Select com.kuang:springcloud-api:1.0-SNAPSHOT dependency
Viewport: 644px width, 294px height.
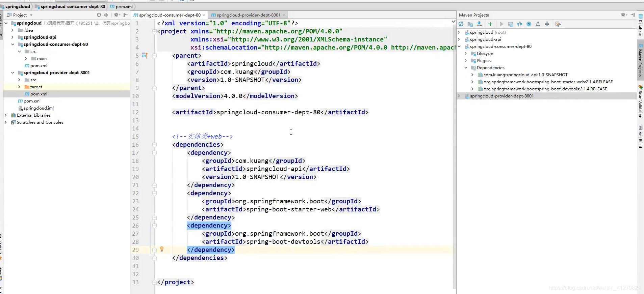point(525,75)
